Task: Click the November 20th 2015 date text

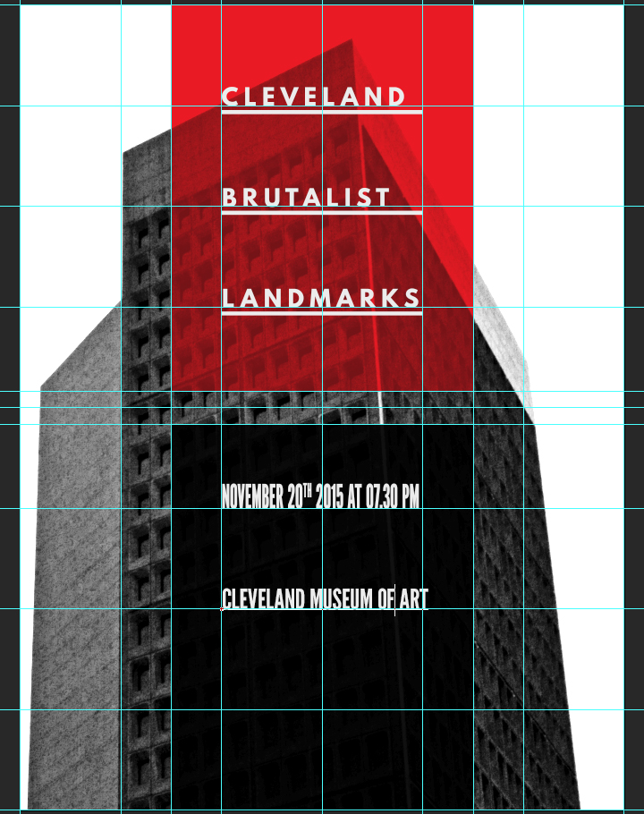Action: pos(320,496)
